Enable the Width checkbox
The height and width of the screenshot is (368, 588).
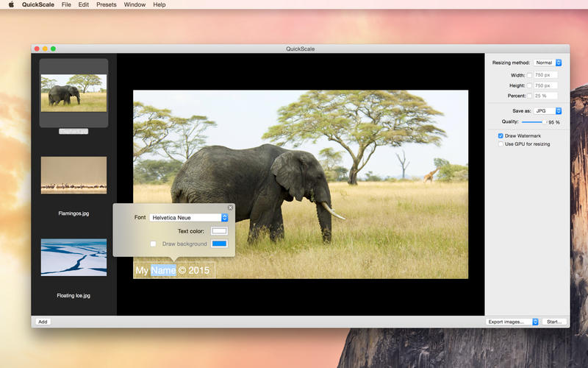click(529, 75)
